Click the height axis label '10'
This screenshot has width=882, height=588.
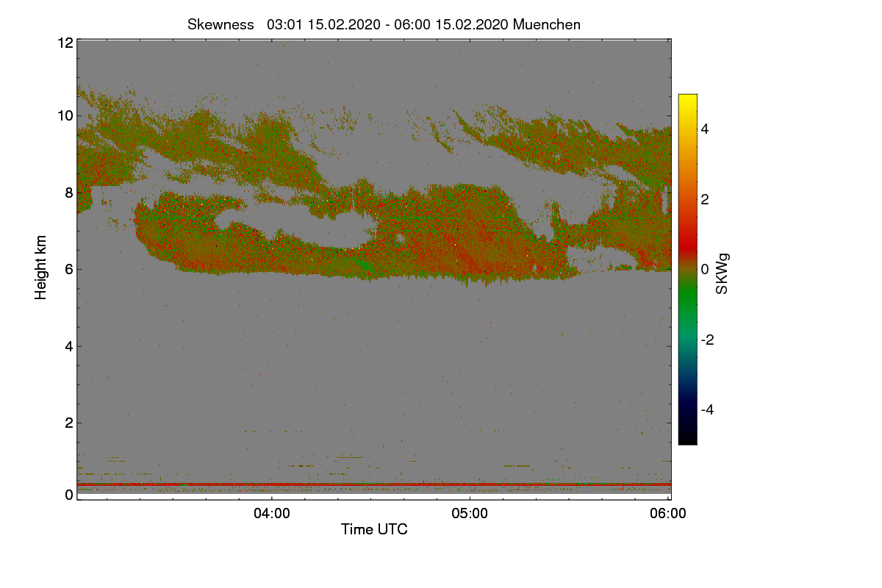click(65, 115)
